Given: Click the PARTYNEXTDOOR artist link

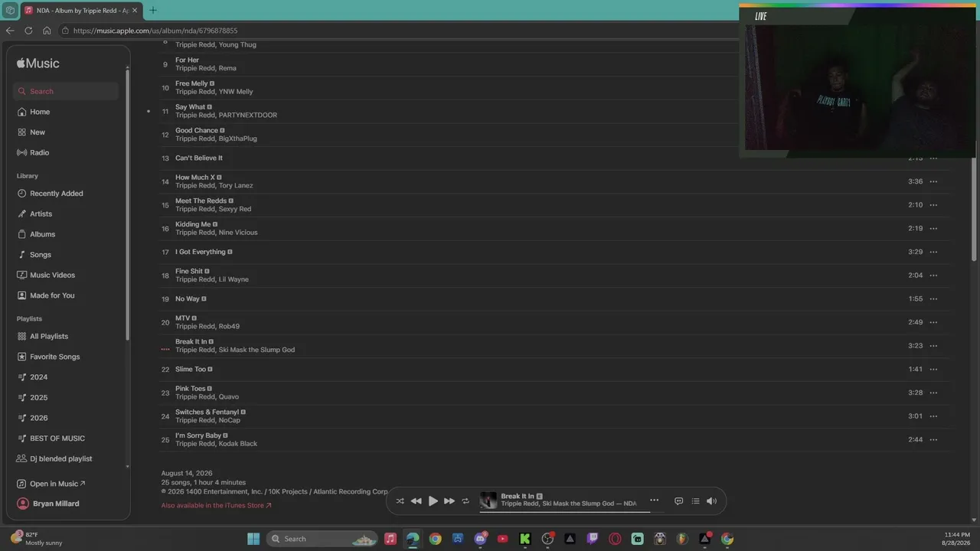Looking at the screenshot, I should tap(248, 115).
